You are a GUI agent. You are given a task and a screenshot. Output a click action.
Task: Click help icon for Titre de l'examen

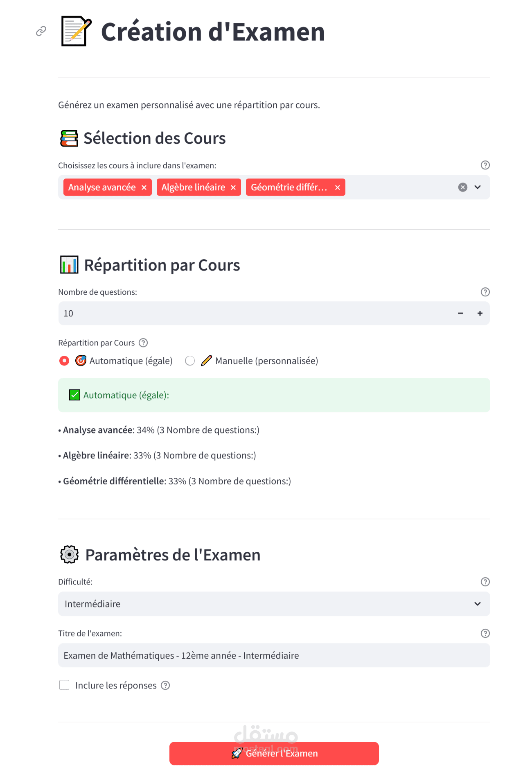pyautogui.click(x=485, y=633)
